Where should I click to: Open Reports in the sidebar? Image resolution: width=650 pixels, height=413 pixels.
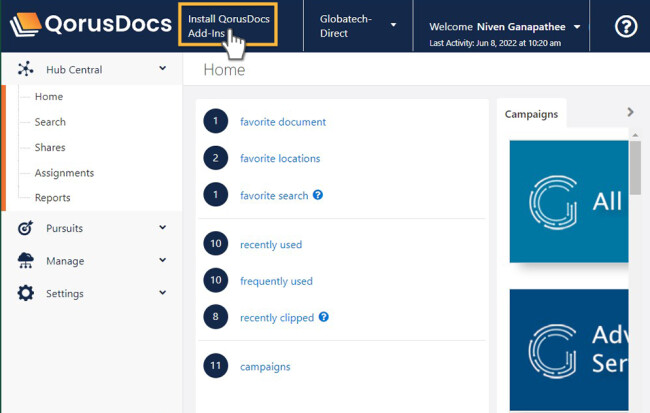(x=53, y=198)
